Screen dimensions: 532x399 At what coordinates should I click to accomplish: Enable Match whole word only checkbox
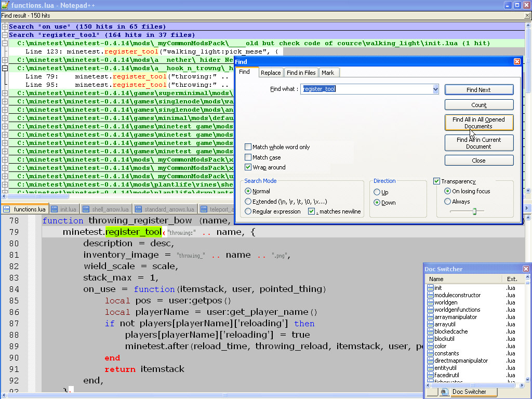248,147
